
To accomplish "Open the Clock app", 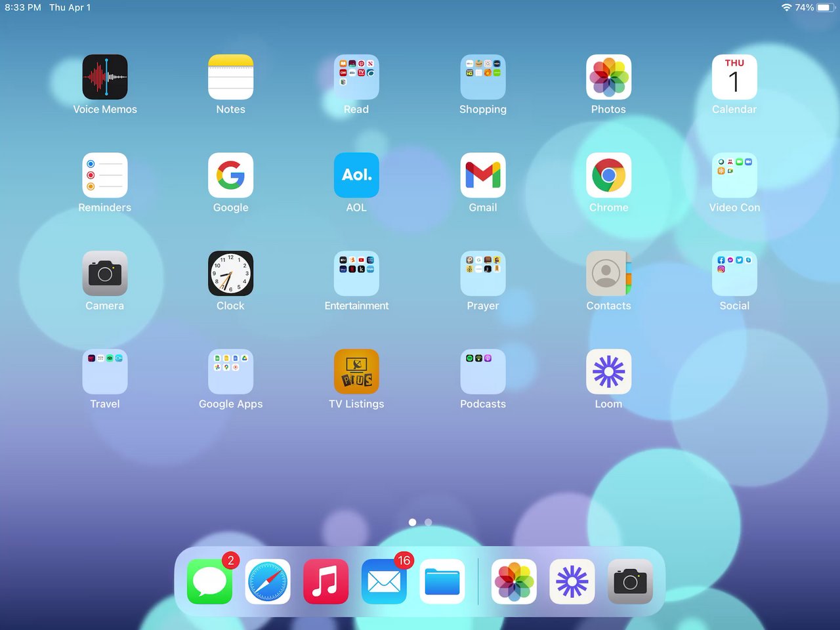I will coord(230,273).
